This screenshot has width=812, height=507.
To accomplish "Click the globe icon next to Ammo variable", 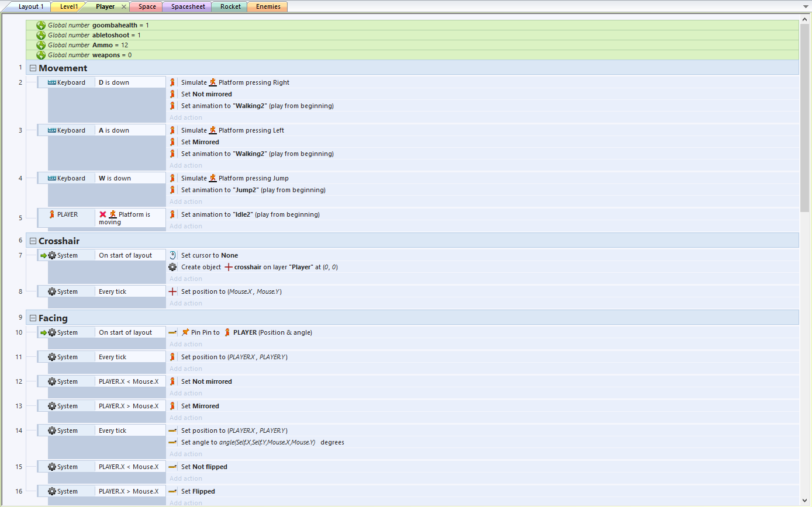I will click(x=41, y=45).
